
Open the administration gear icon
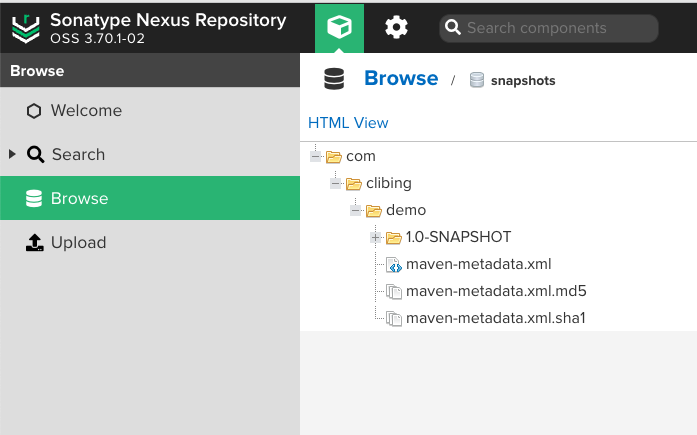pos(397,27)
